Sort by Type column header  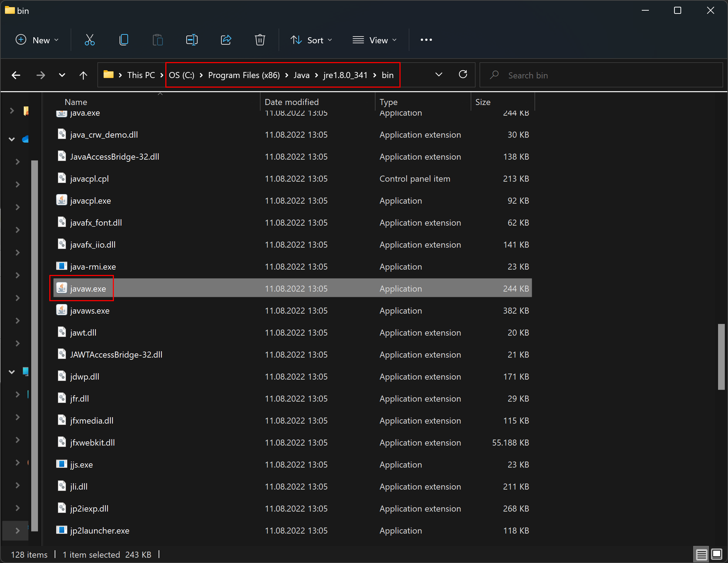pos(388,102)
